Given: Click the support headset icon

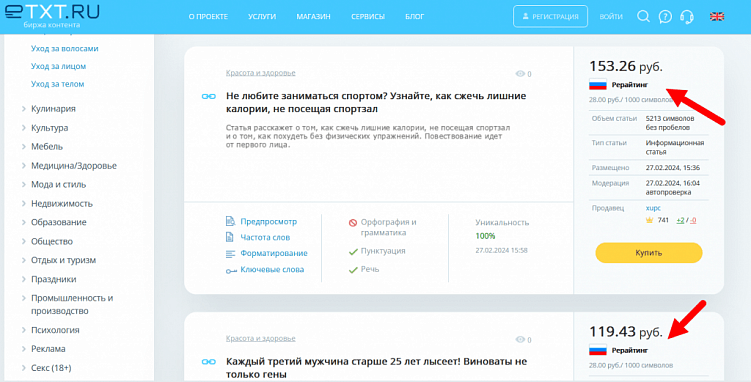Looking at the screenshot, I should (687, 17).
